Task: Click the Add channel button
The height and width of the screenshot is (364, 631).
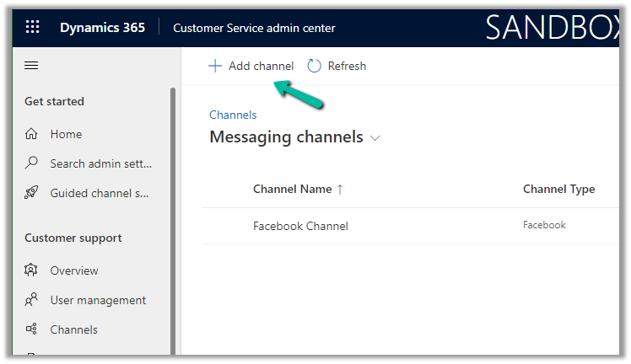Action: coord(251,66)
